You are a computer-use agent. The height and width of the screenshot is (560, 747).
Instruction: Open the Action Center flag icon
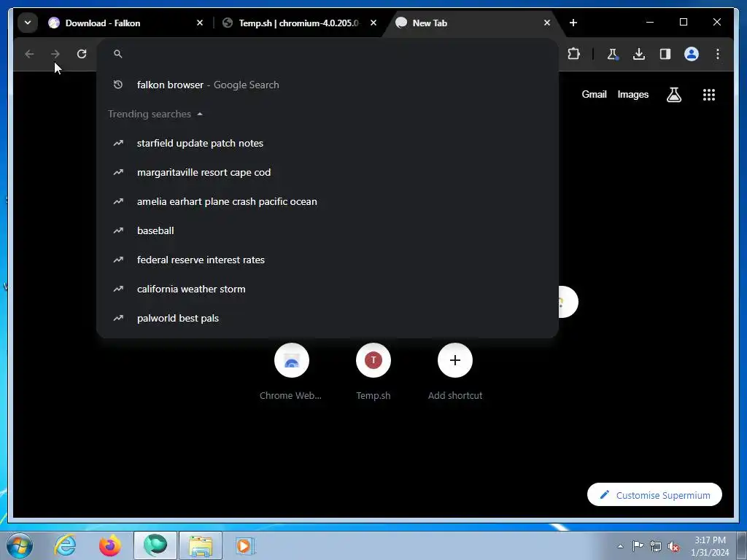[638, 546]
